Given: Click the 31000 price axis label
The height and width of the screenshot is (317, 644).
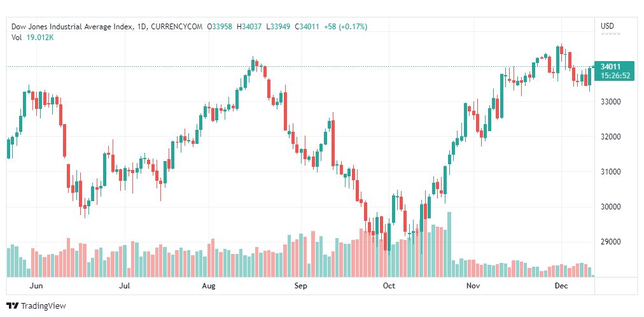Looking at the screenshot, I should coord(610,172).
